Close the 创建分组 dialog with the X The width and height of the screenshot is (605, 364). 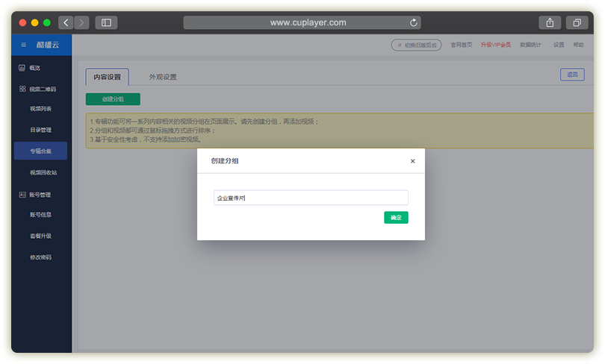coord(412,161)
